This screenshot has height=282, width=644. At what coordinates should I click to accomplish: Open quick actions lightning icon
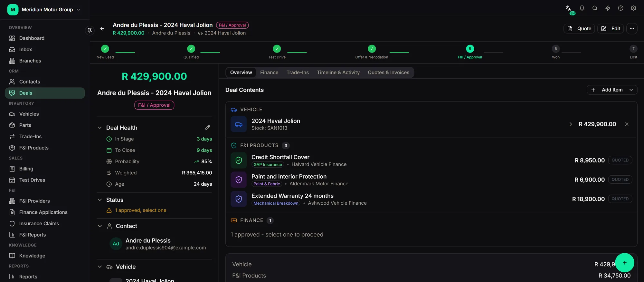point(608,8)
